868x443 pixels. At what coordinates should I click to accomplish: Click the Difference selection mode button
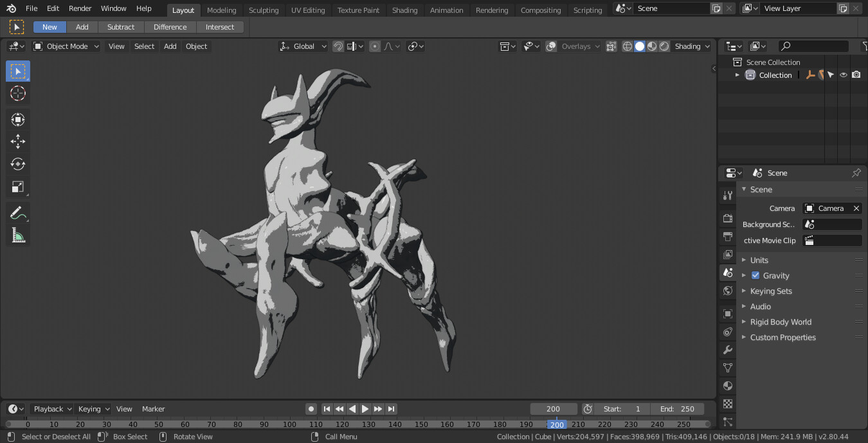170,27
